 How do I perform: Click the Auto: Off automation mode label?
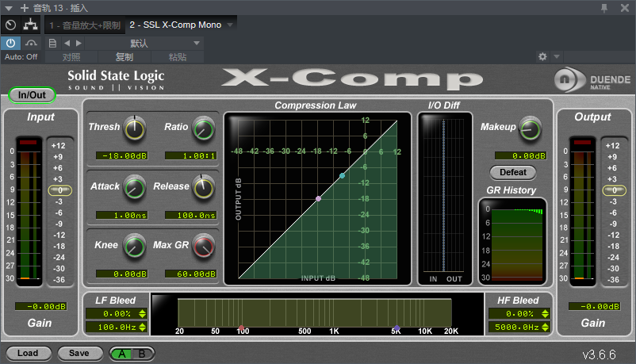pyautogui.click(x=21, y=57)
